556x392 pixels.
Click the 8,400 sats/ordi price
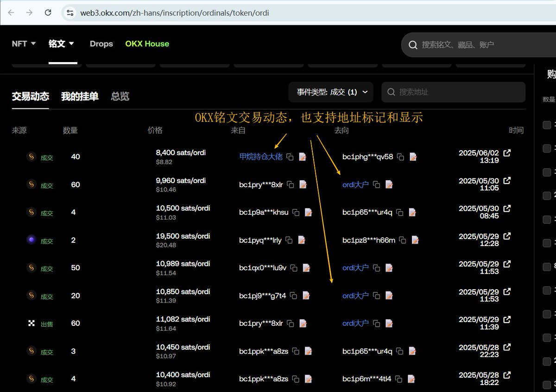[x=181, y=152]
